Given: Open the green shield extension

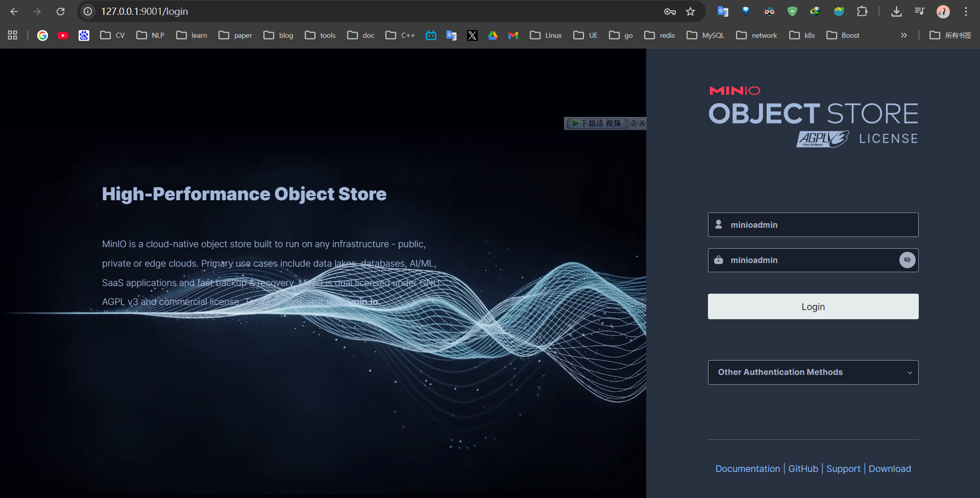Looking at the screenshot, I should [792, 11].
